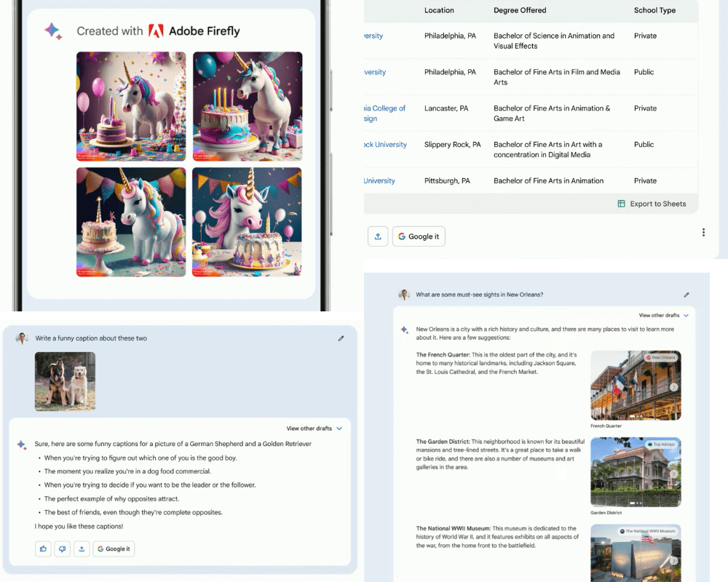Expand View other drafts in the New Orleans response
Image resolution: width=728 pixels, height=582 pixels.
coord(663,315)
